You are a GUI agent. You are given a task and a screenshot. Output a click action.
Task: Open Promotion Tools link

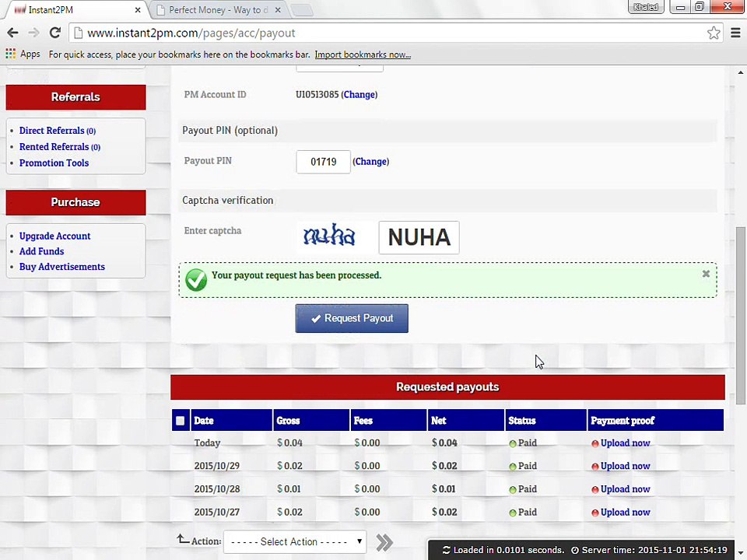(x=54, y=163)
